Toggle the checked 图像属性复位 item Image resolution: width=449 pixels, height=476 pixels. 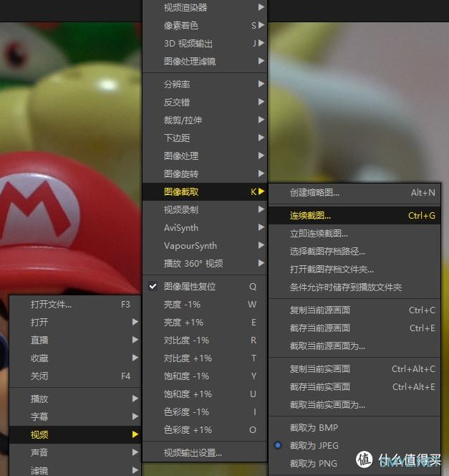click(190, 286)
